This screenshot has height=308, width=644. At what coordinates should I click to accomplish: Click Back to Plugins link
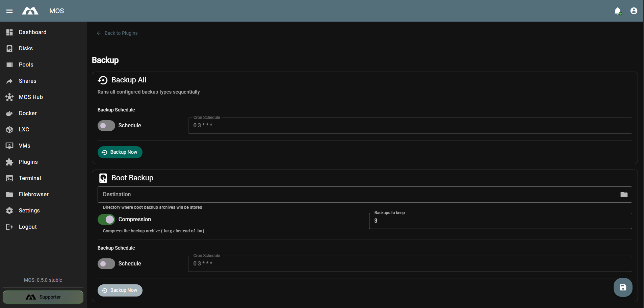[117, 33]
